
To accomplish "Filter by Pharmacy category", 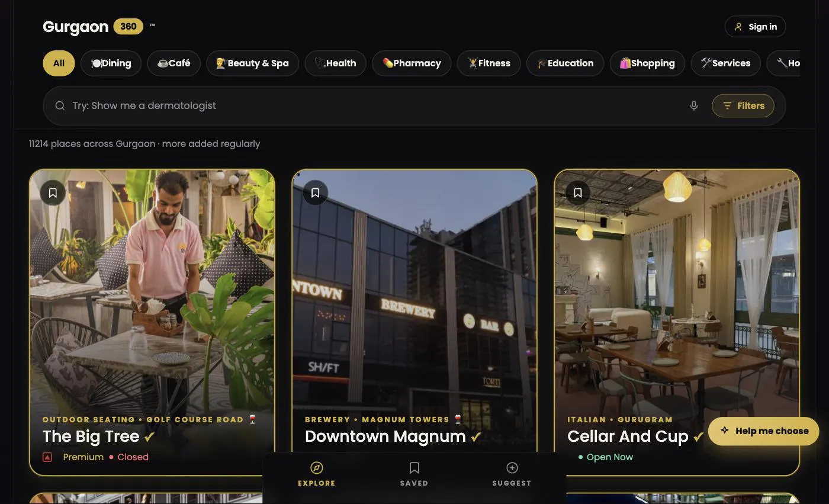I will click(412, 63).
